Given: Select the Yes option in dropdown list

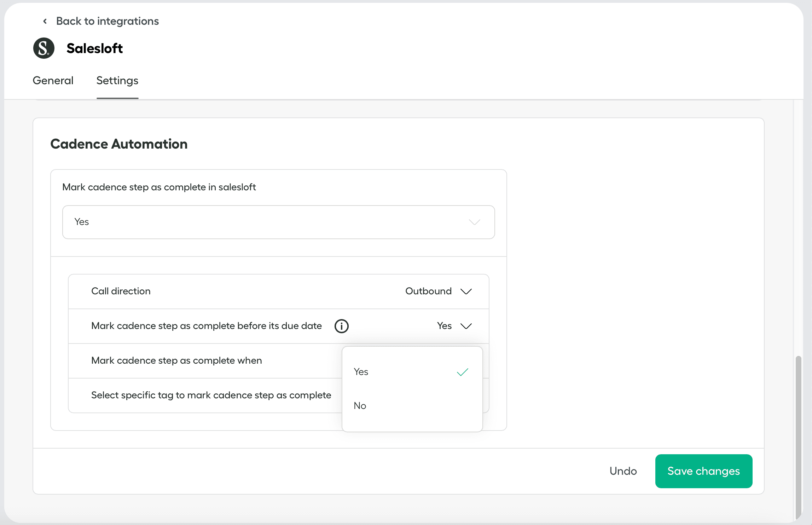Looking at the screenshot, I should click(x=361, y=372).
